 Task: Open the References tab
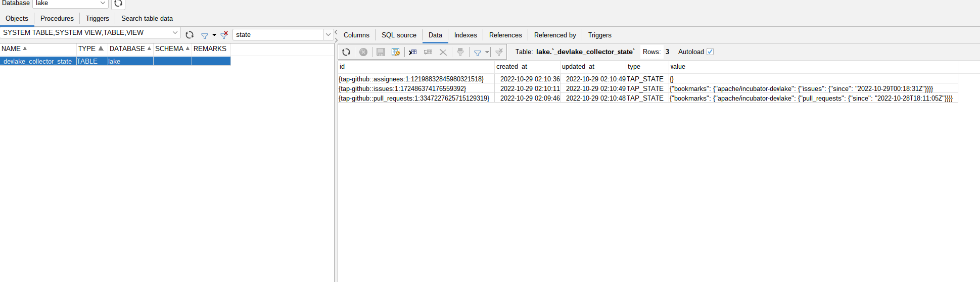pos(505,35)
